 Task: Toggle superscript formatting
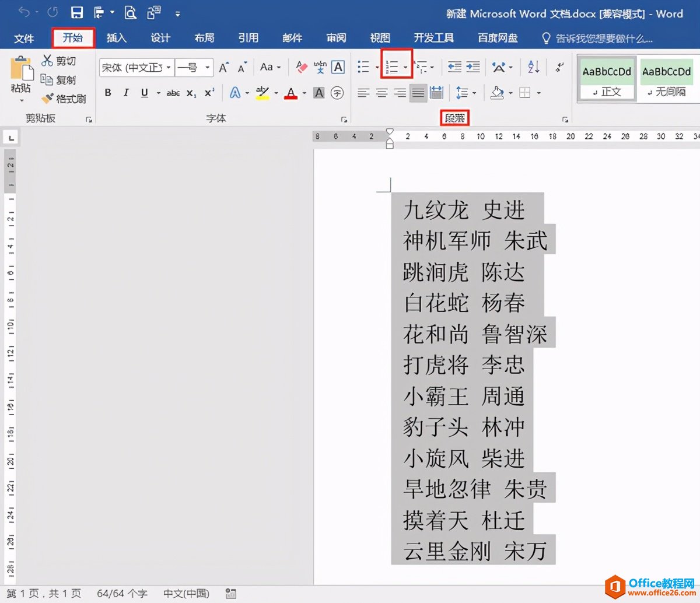[x=209, y=93]
